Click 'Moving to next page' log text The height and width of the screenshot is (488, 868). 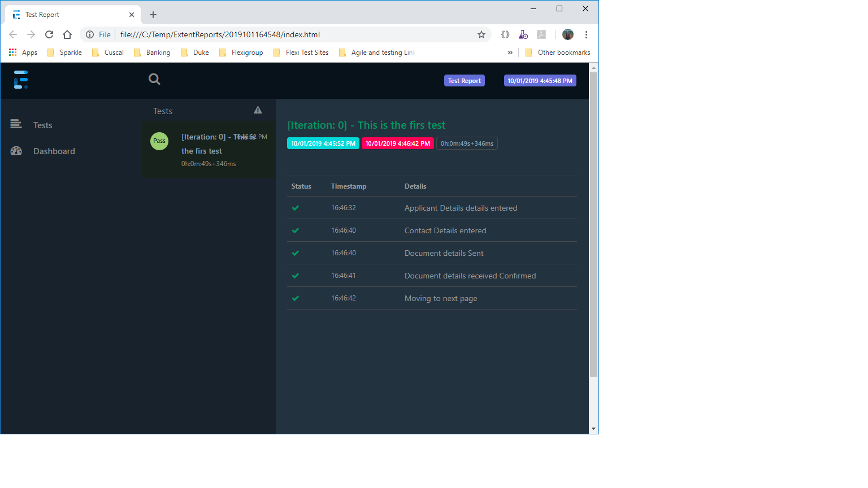pyautogui.click(x=441, y=298)
